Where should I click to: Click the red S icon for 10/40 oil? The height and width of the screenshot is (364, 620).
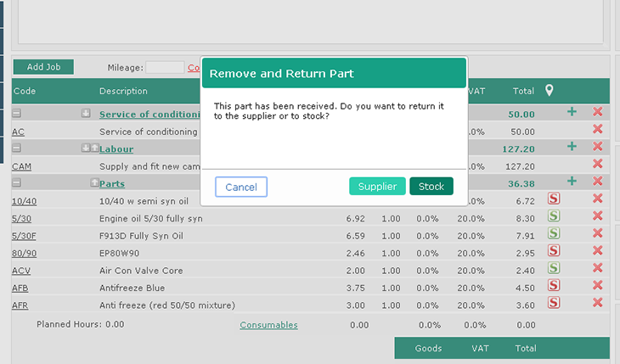[554, 199]
